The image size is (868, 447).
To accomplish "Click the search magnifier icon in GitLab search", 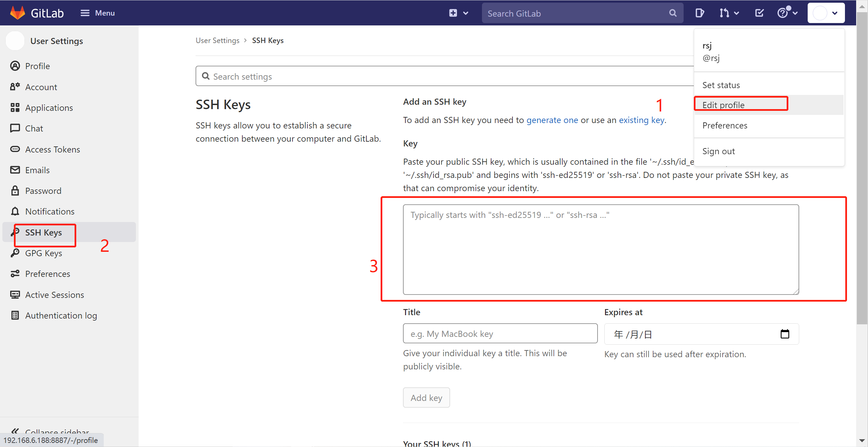I will point(673,13).
